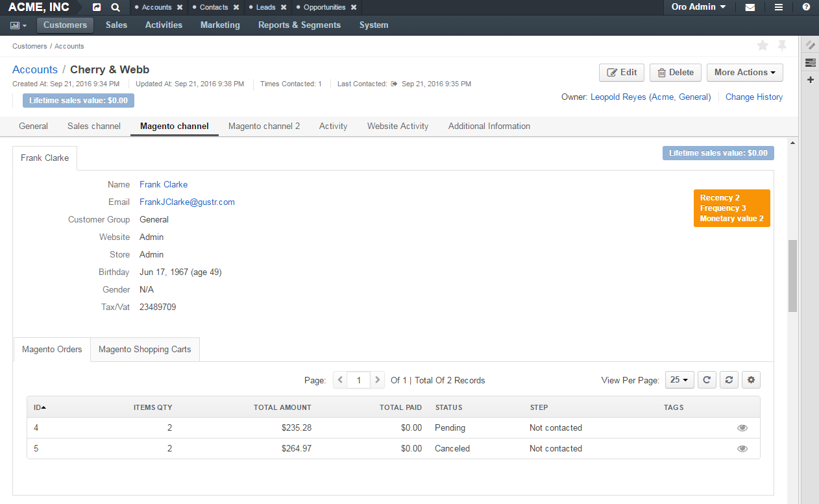Sort by ID column header

point(40,407)
